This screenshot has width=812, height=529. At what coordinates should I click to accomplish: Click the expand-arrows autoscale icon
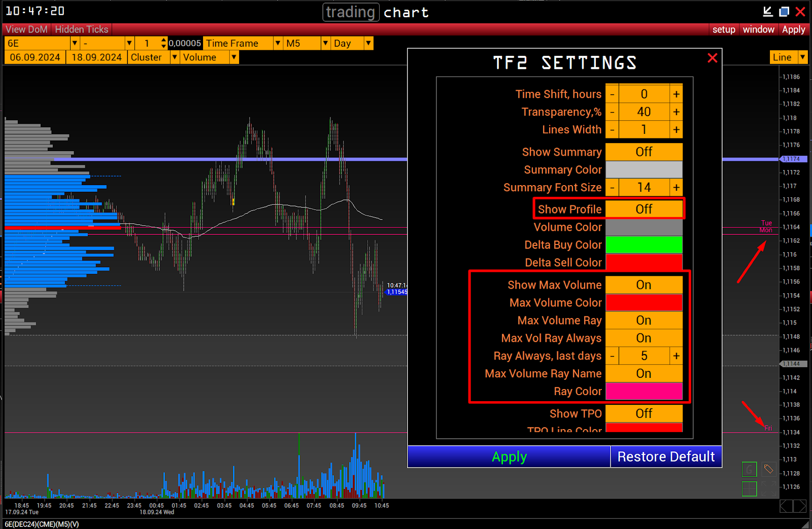769,489
